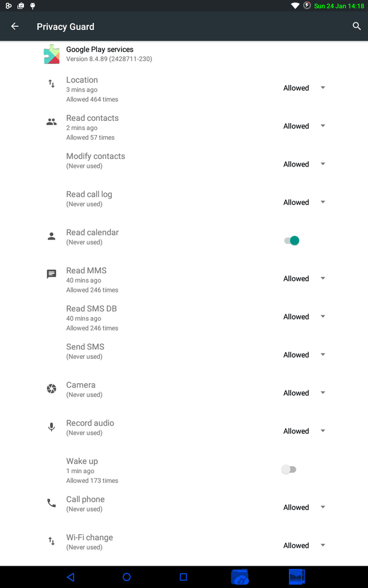Screen dimensions: 368x588
Task: Tap the contacts people icon
Action: (x=51, y=122)
